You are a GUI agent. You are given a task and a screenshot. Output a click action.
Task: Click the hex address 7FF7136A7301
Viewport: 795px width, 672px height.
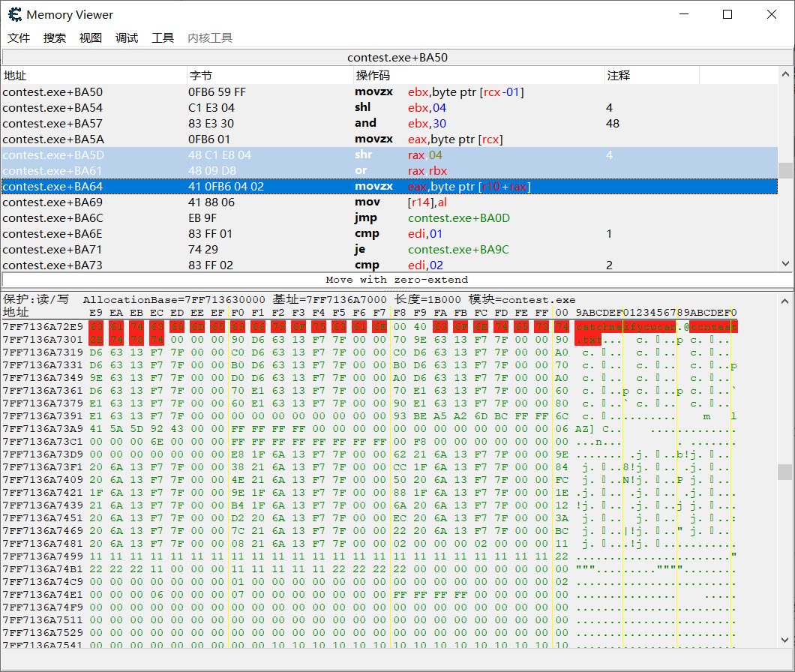43,340
